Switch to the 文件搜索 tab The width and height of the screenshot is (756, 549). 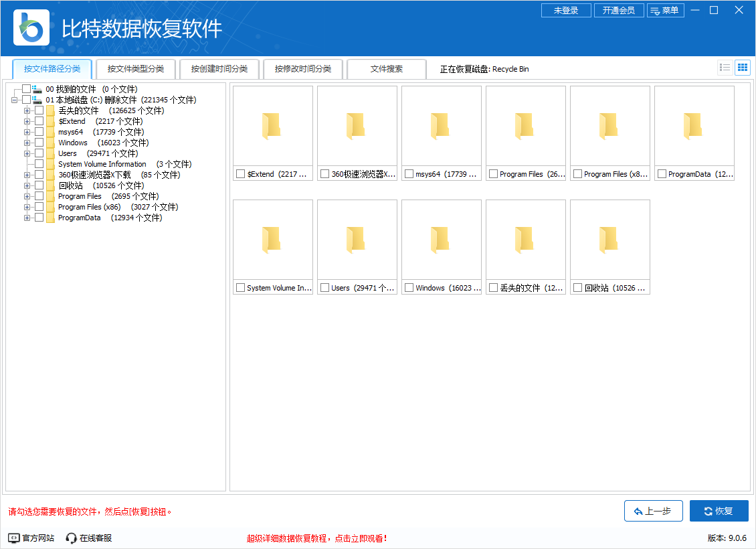[x=387, y=68]
